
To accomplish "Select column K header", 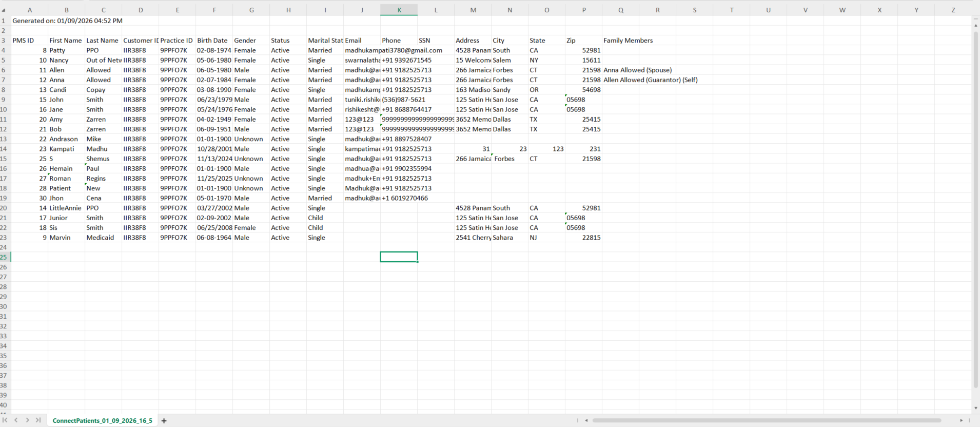I will coord(399,10).
